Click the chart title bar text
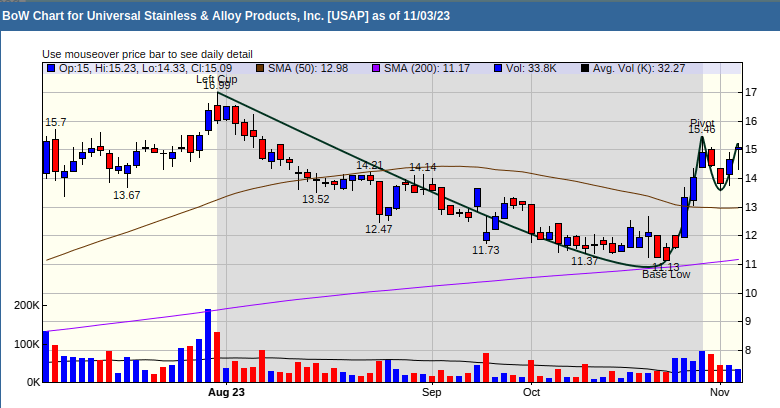 click(226, 16)
